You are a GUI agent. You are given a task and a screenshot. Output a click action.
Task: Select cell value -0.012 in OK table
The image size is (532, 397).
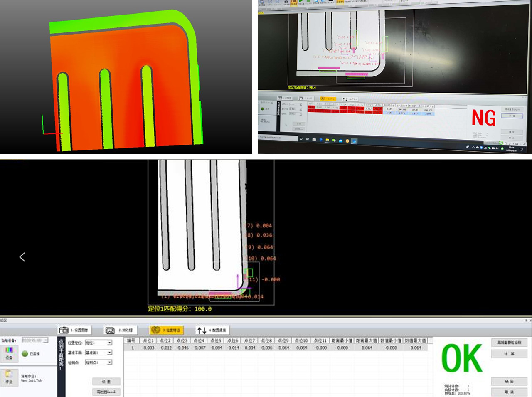click(166, 348)
